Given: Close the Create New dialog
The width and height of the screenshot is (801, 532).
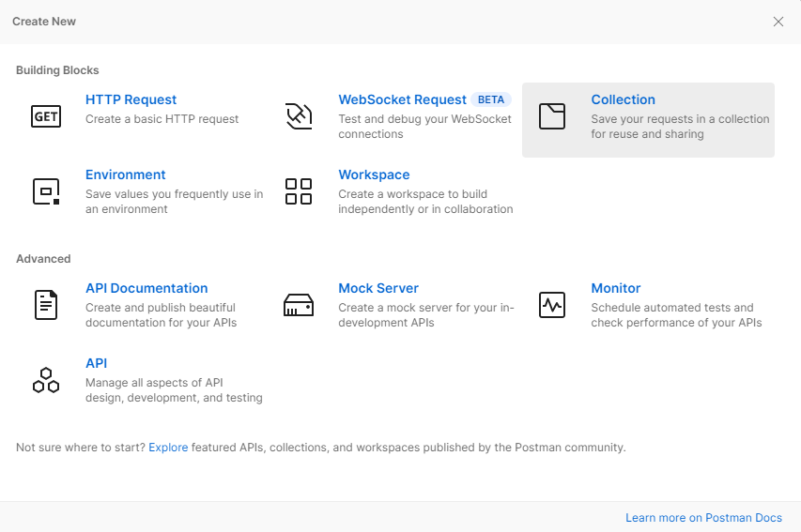Looking at the screenshot, I should 778,22.
